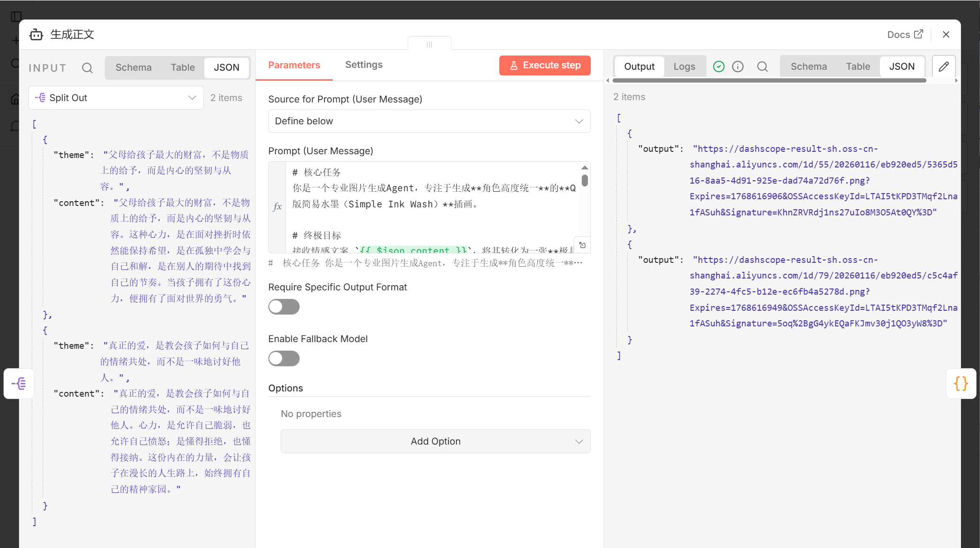Close the node editor panel
The width and height of the screenshot is (980, 548).
pyautogui.click(x=946, y=35)
